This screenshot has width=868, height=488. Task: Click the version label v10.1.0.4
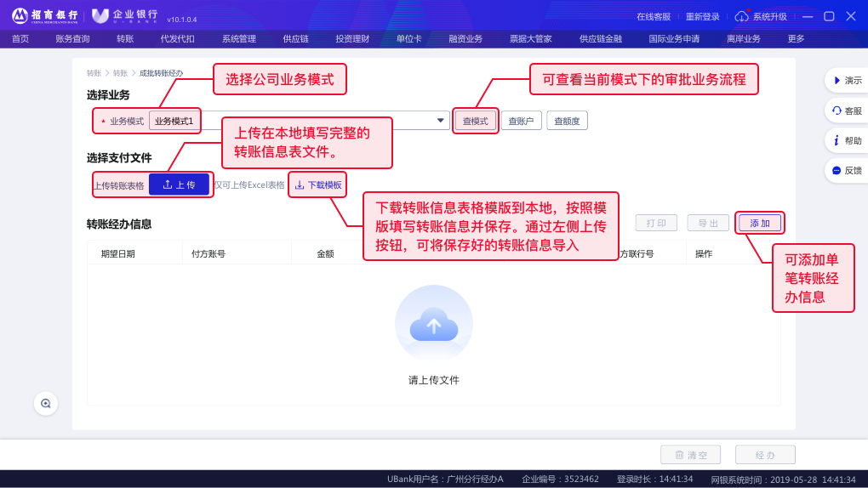pyautogui.click(x=181, y=20)
